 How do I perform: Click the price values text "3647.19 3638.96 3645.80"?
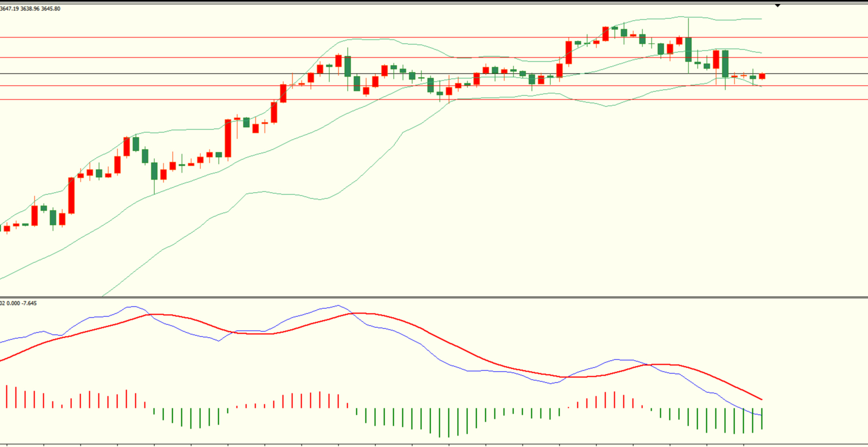coord(30,9)
